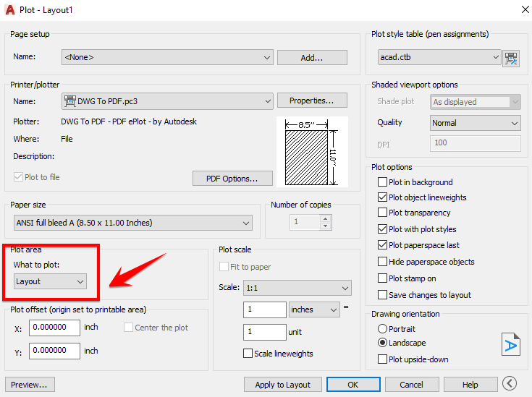Enable Hide paperspace objects checkbox
The image size is (532, 397).
coord(382,262)
